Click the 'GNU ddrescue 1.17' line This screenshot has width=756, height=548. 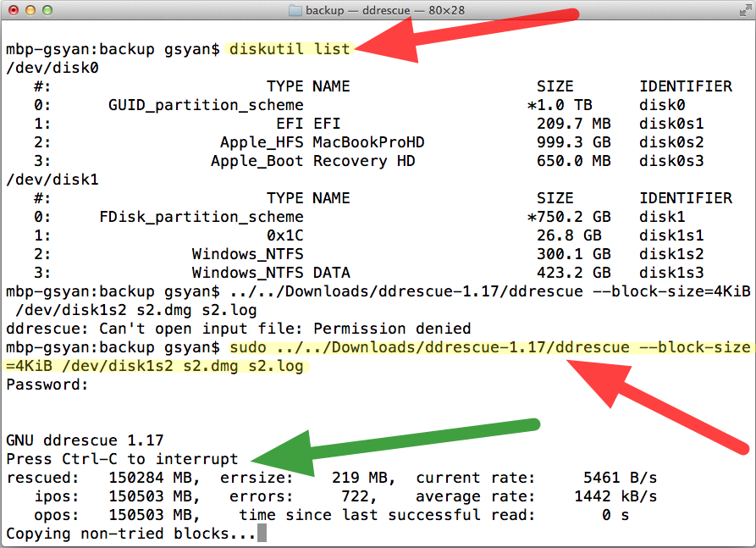[x=85, y=440]
